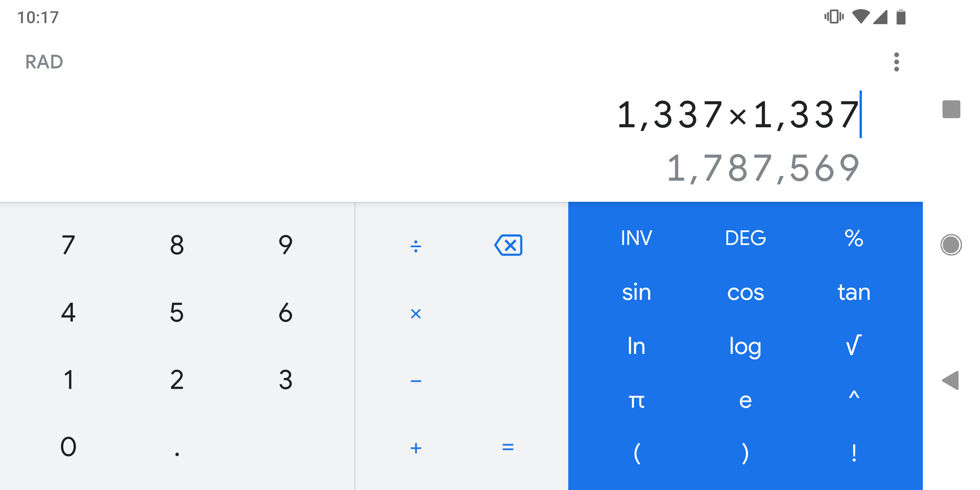Image resolution: width=980 pixels, height=490 pixels.
Task: Insert the pi constant
Action: pyautogui.click(x=636, y=400)
